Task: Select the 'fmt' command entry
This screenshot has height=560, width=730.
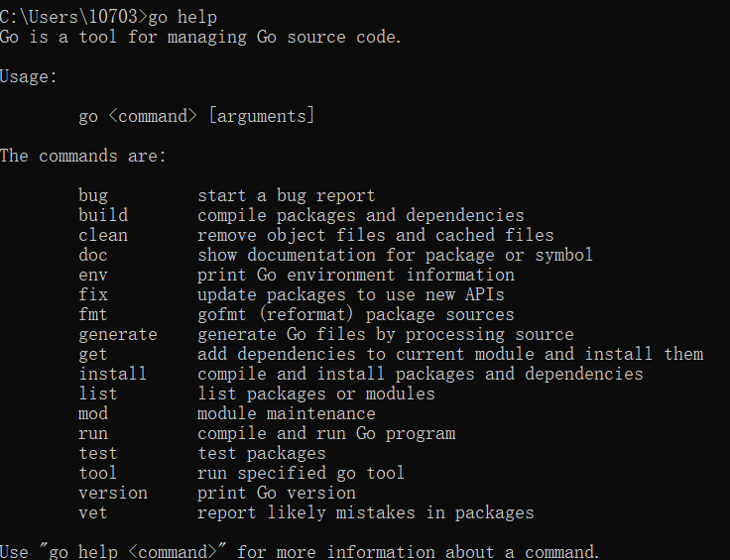Action: point(93,315)
